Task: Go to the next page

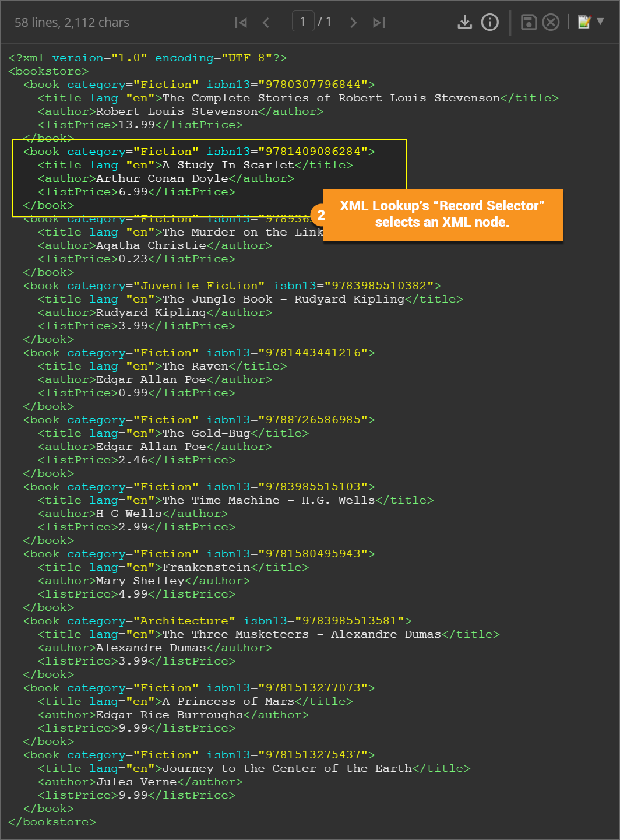Action: (353, 23)
